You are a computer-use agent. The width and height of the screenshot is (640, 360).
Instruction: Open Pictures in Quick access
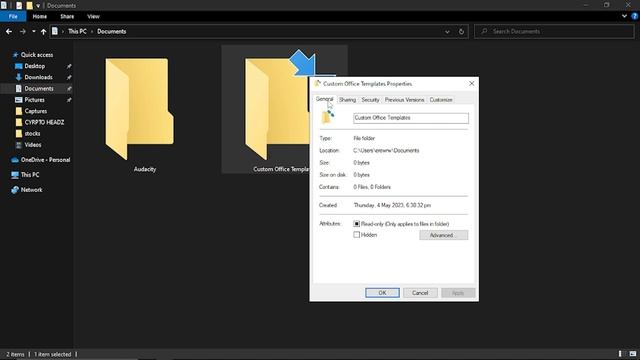[x=34, y=100]
